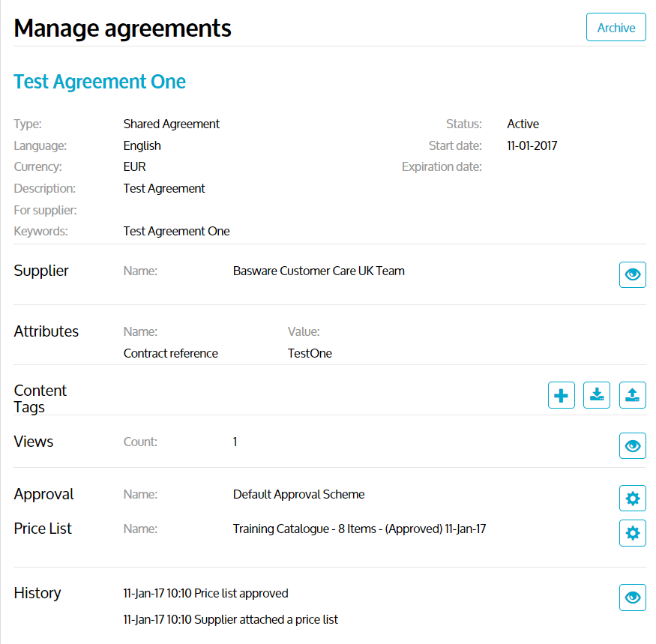Select the TestOne attribute value
This screenshot has height=644, width=656.
pos(310,354)
